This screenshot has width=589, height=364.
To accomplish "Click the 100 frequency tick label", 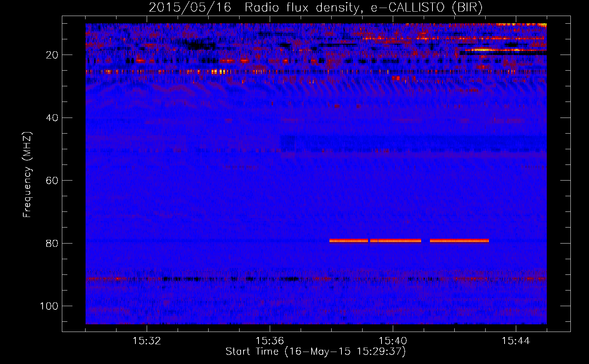I will pyautogui.click(x=49, y=306).
